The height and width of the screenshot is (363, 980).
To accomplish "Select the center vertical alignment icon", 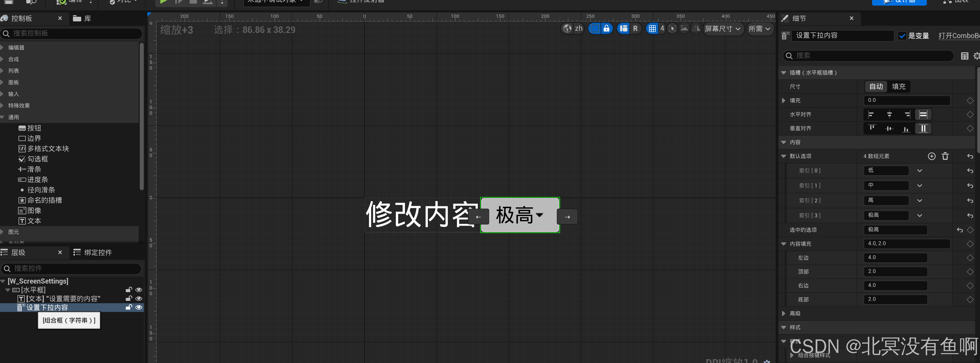I will 889,129.
